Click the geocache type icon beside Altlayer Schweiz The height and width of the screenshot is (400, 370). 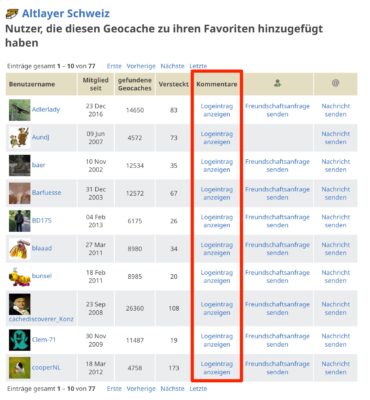pos(12,14)
